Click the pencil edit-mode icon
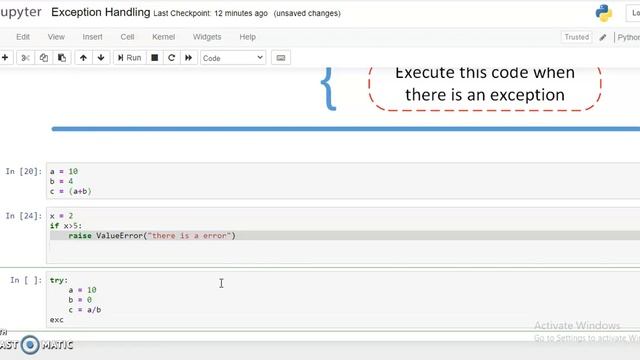This screenshot has width=640, height=360. (x=602, y=38)
